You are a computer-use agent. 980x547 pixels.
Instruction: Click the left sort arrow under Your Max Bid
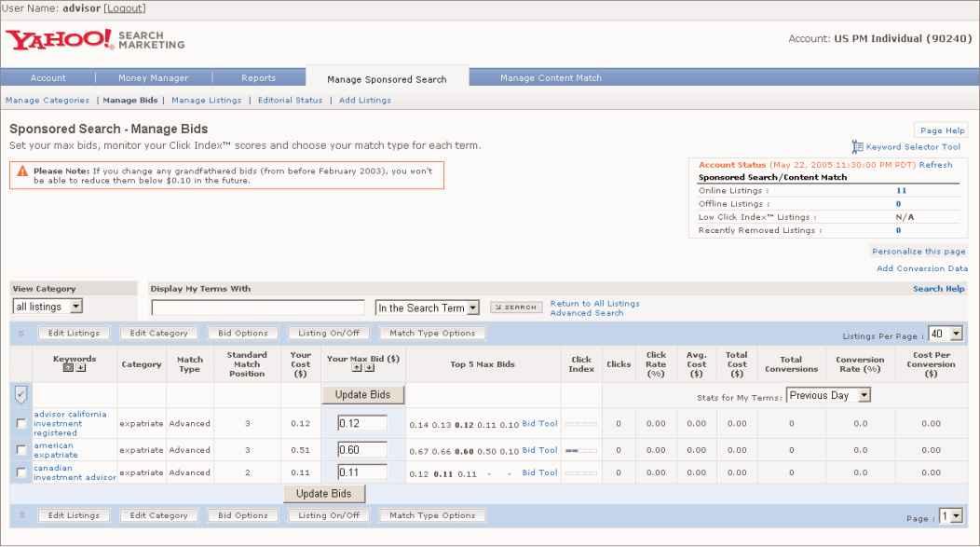359,368
